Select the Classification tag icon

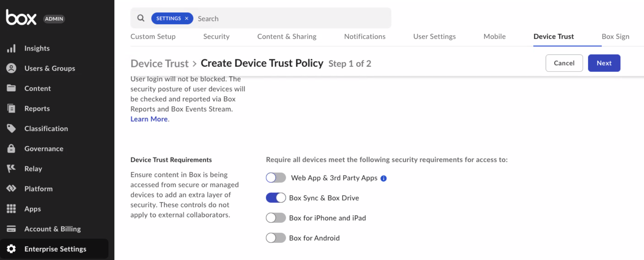point(11,128)
